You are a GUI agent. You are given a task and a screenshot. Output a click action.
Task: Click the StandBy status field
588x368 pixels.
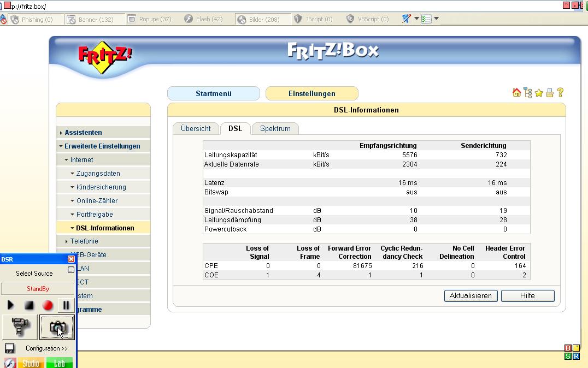pos(38,288)
